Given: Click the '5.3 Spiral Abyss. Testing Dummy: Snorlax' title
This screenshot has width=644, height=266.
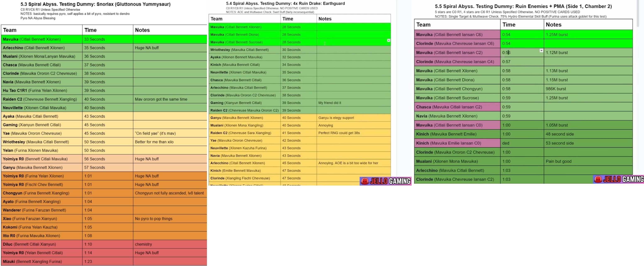Looking at the screenshot, I should point(95,4).
